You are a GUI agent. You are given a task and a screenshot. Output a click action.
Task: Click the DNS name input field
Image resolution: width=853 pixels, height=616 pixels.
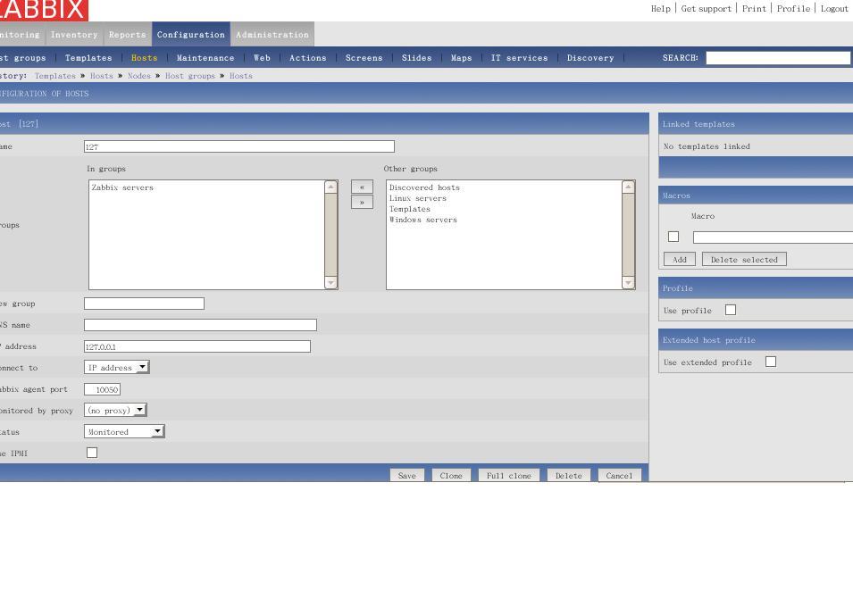[x=200, y=325]
